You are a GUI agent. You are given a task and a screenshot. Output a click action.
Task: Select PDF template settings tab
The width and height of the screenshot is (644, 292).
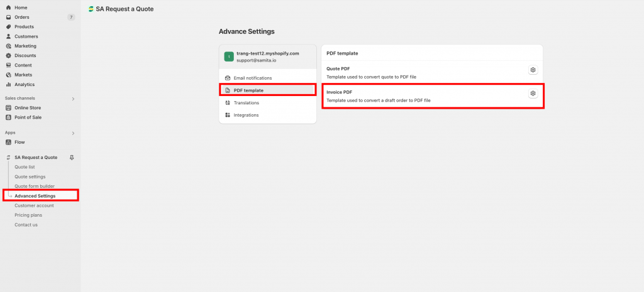click(268, 90)
